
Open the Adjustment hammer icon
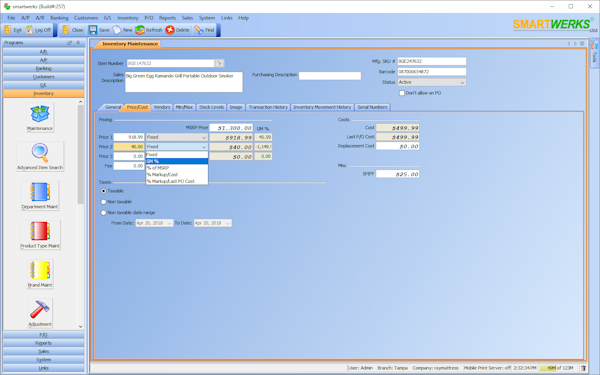click(40, 310)
